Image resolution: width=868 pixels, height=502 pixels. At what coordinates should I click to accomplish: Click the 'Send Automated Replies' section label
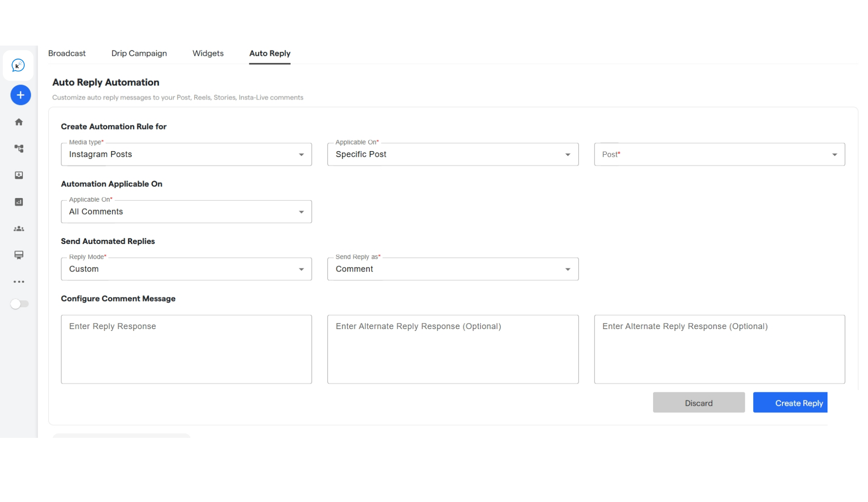click(108, 241)
